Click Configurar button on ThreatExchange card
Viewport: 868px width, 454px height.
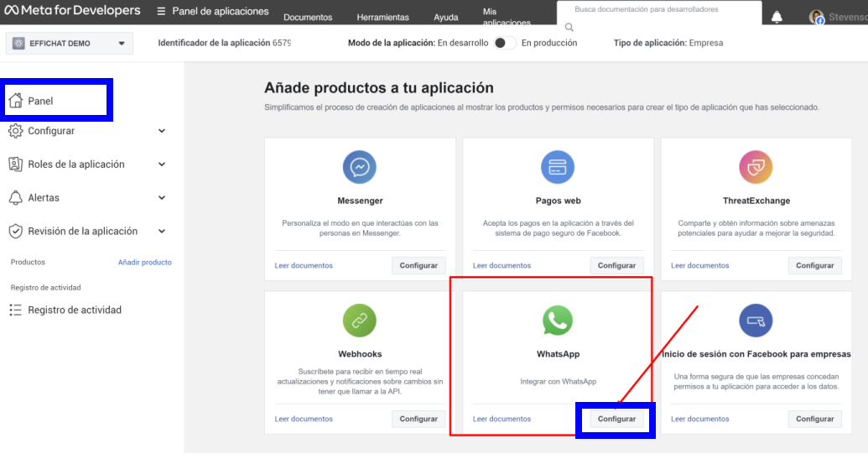[x=815, y=265]
